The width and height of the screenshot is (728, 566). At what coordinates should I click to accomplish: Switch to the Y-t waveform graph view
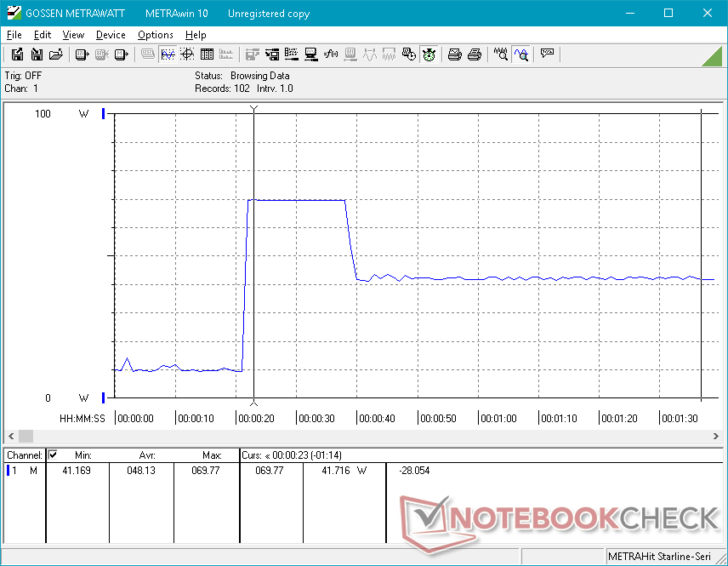[x=168, y=54]
